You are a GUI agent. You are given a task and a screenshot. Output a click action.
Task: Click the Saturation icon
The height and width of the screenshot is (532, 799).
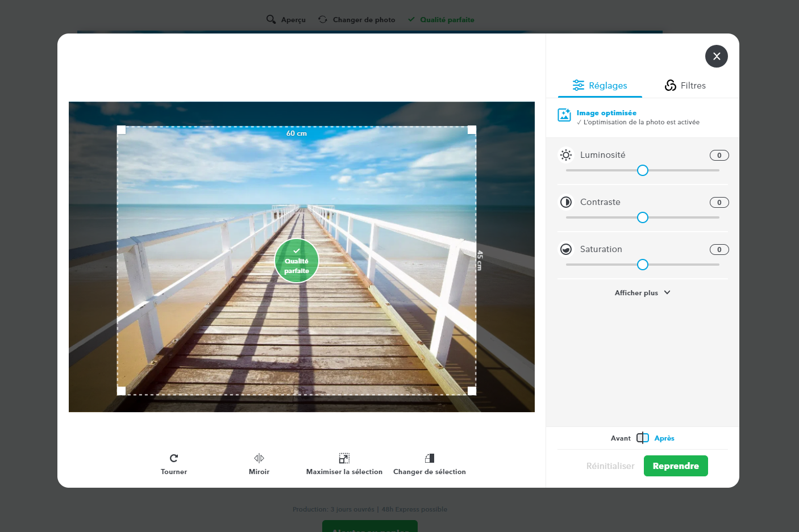(x=566, y=249)
